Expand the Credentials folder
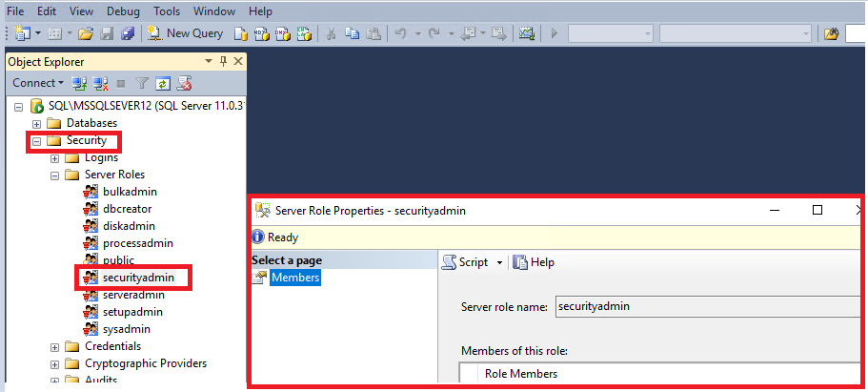This screenshot has height=392, width=868. point(55,347)
